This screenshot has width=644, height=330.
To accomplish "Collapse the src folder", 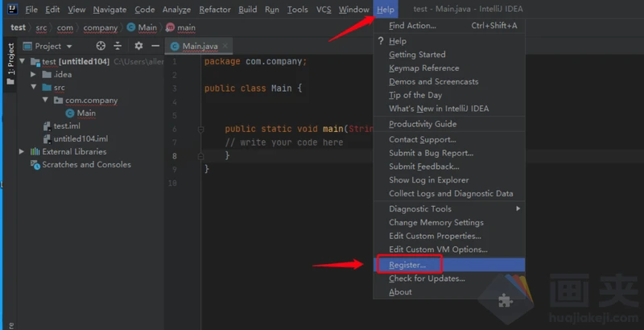I will pos(34,88).
